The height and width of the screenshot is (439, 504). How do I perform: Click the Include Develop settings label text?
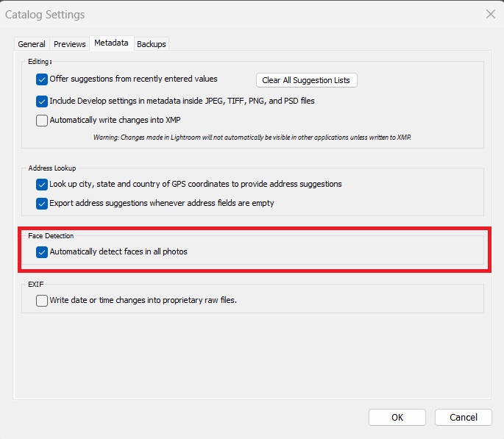click(182, 101)
